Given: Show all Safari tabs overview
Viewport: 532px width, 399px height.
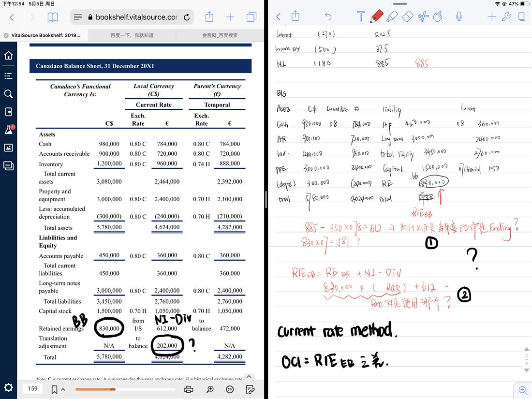Looking at the screenshot, I should pyautogui.click(x=251, y=17).
